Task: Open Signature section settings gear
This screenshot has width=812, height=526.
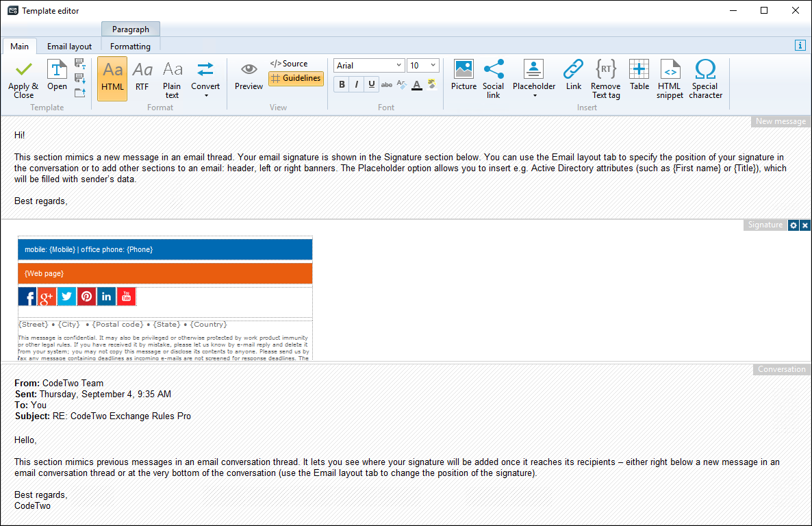Action: pos(794,225)
